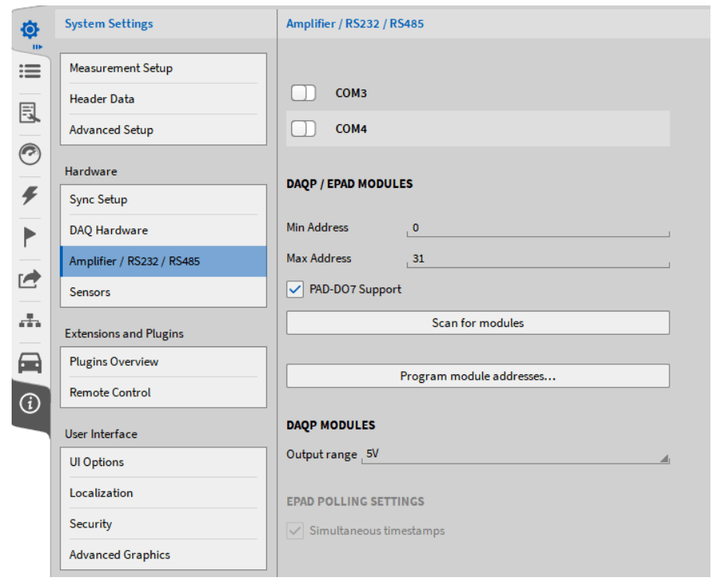
Task: Open the info icon at sidebar bottom
Action: pyautogui.click(x=30, y=404)
